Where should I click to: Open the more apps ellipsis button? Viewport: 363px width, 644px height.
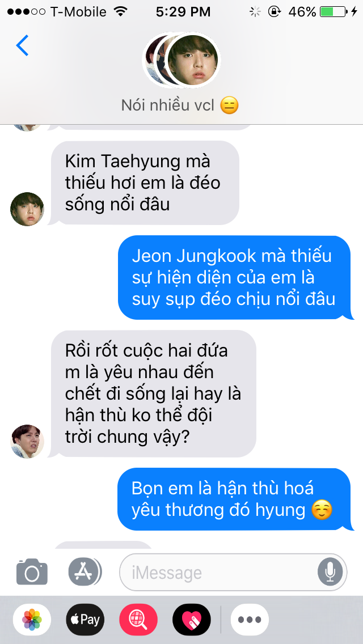coord(250,620)
